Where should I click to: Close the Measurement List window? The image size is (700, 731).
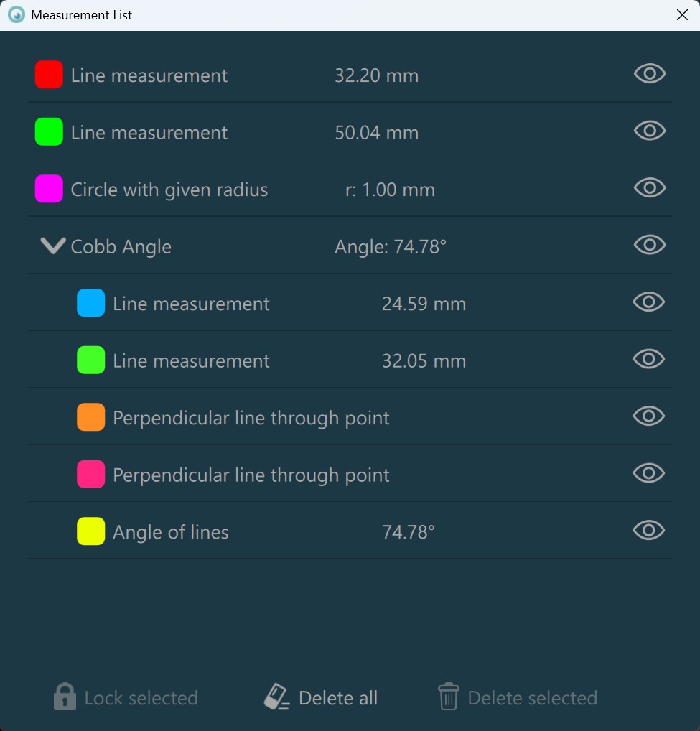point(682,15)
